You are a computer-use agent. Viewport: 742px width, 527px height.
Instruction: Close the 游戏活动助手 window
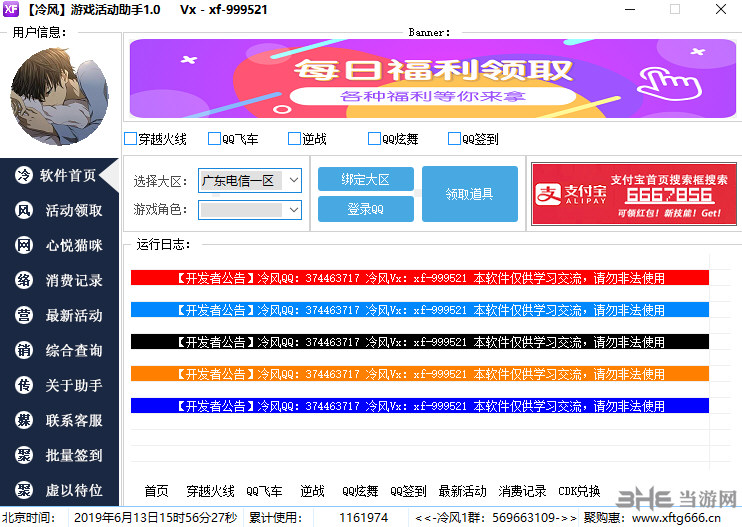[x=721, y=9]
